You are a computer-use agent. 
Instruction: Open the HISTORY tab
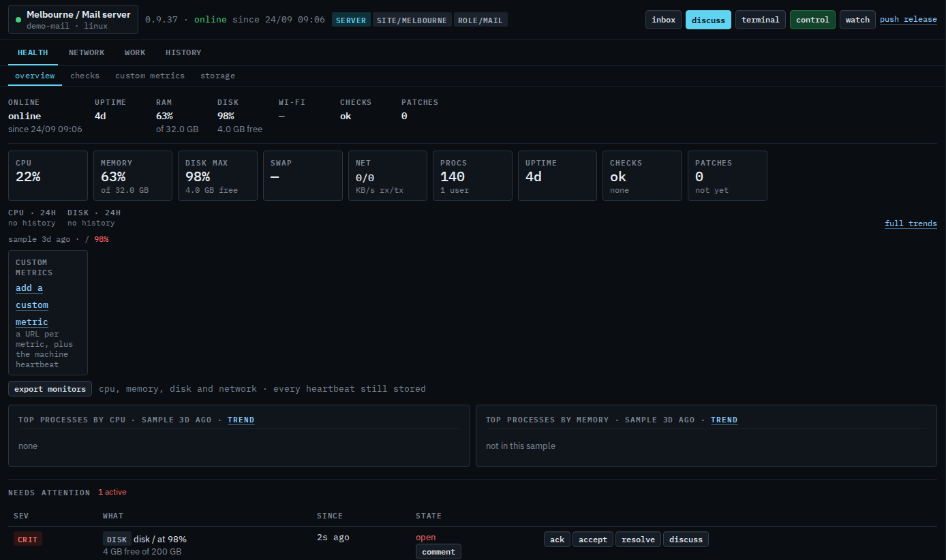point(183,52)
